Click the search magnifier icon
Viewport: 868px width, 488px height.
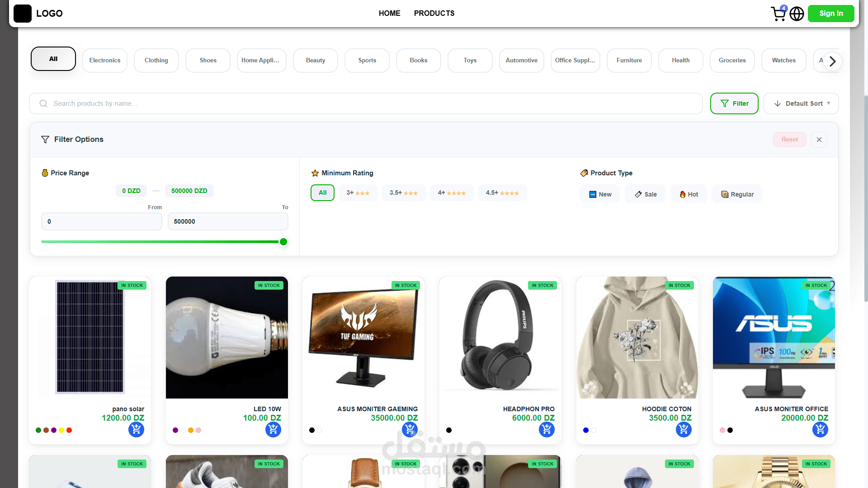(43, 103)
